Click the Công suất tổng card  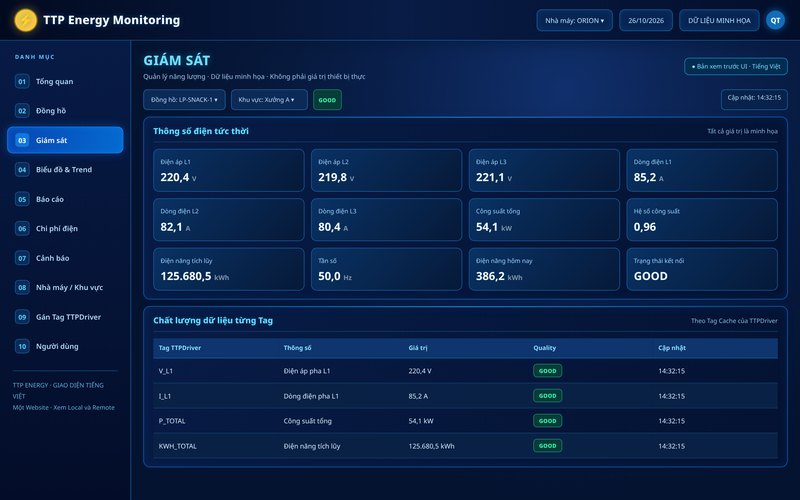click(544, 220)
